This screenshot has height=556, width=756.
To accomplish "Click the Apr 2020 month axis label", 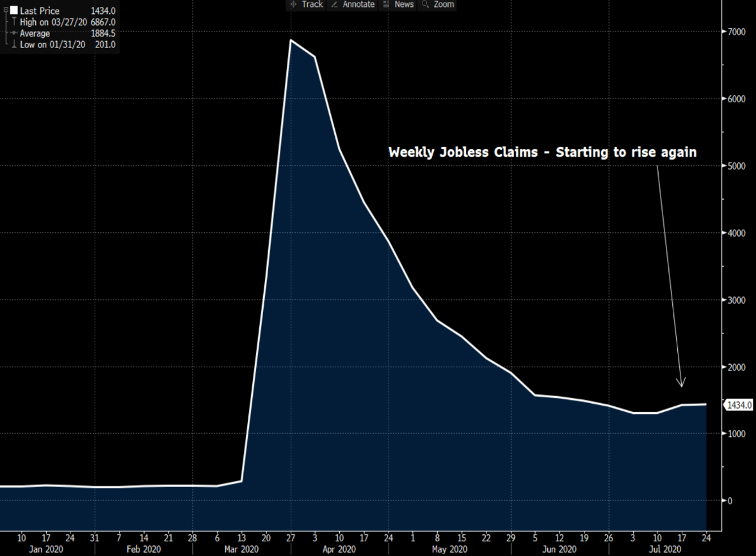I will (338, 549).
